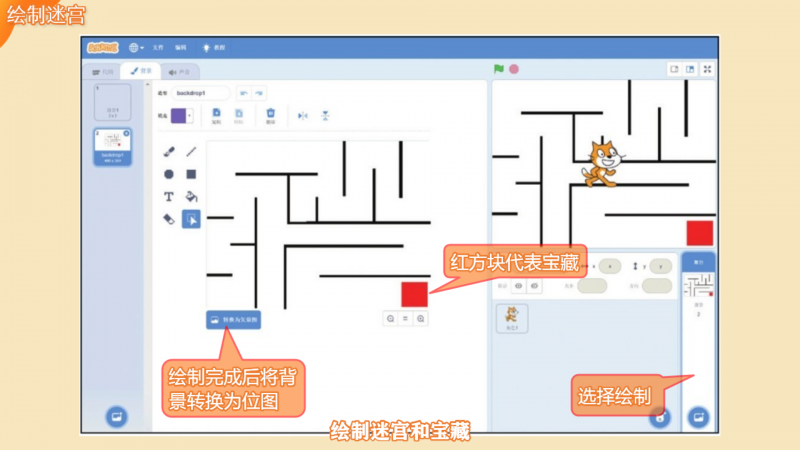This screenshot has height=450, width=800.
Task: Hide the sprite with the crossed-eye toggle
Action: tap(534, 286)
